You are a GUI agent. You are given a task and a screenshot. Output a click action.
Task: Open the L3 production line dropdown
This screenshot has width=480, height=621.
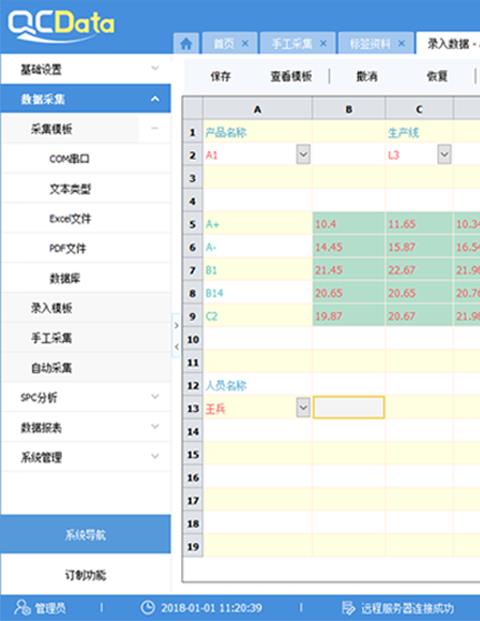[444, 154]
